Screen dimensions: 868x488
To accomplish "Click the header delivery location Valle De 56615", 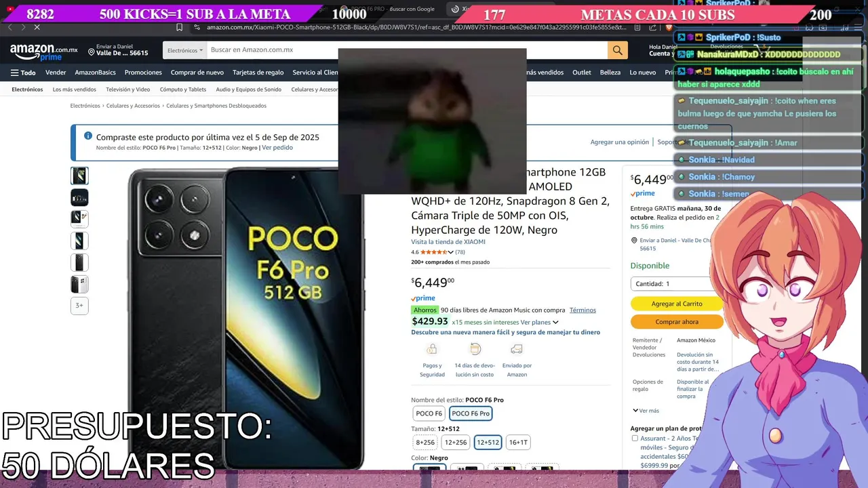I will coord(118,50).
